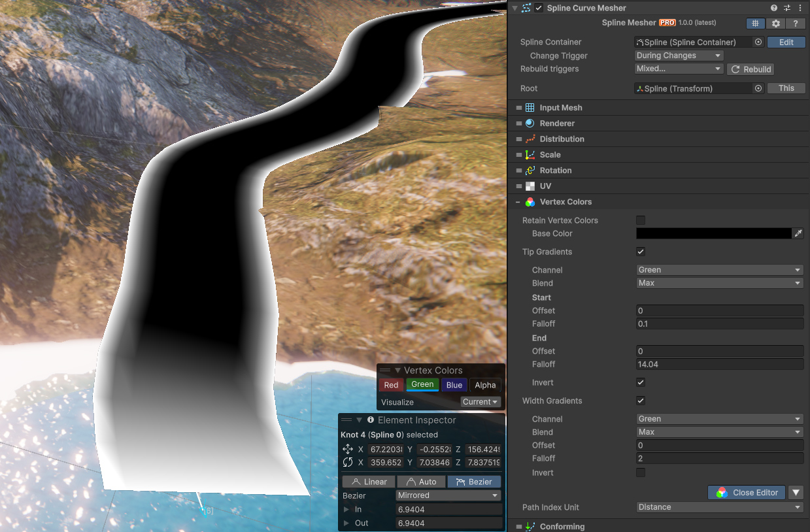
Task: Open object picker for Spline Container field
Action: 758,42
